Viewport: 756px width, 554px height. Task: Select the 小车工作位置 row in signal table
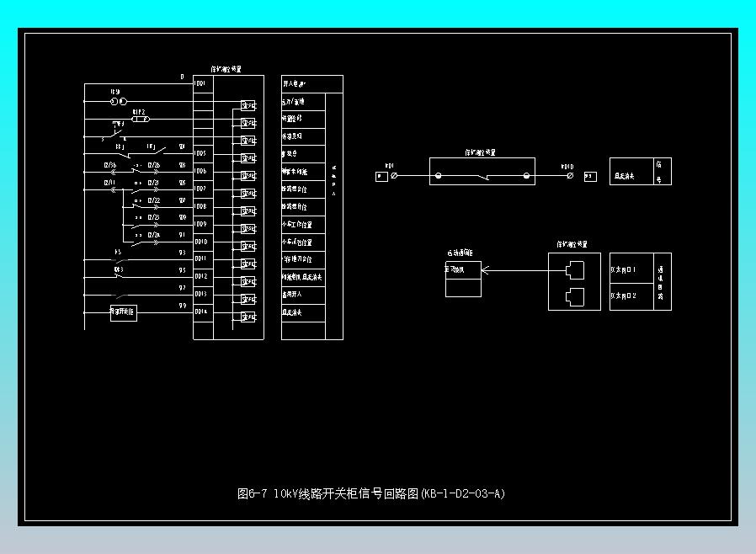coord(303,225)
